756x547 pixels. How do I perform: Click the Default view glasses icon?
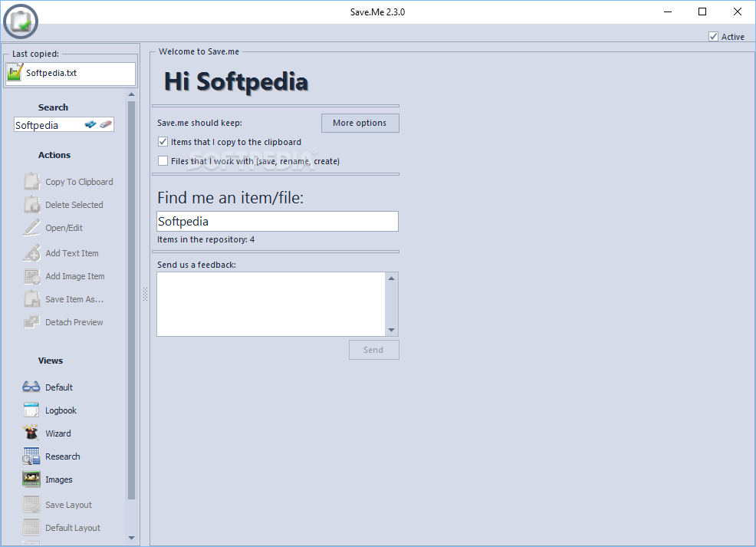[31, 387]
